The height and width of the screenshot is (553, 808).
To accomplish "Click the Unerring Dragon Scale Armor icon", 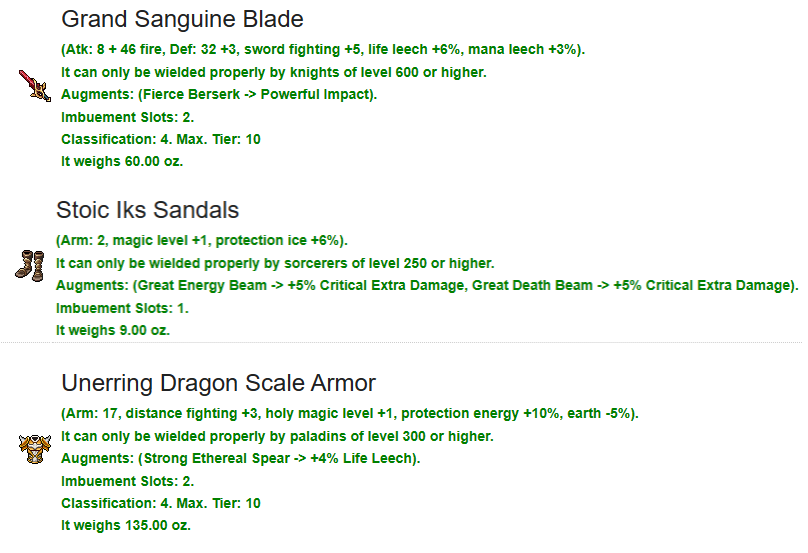I will click(x=35, y=449).
